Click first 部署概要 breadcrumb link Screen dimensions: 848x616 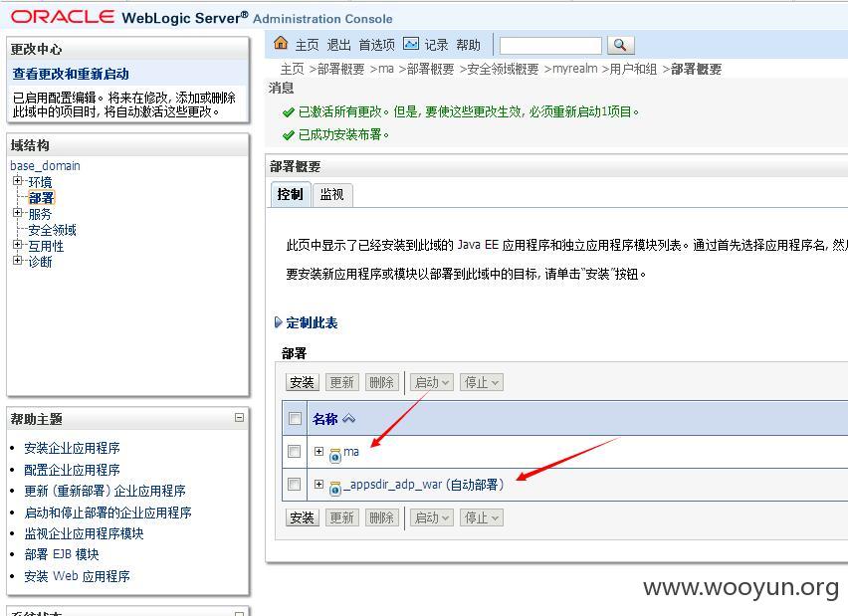pos(340,69)
